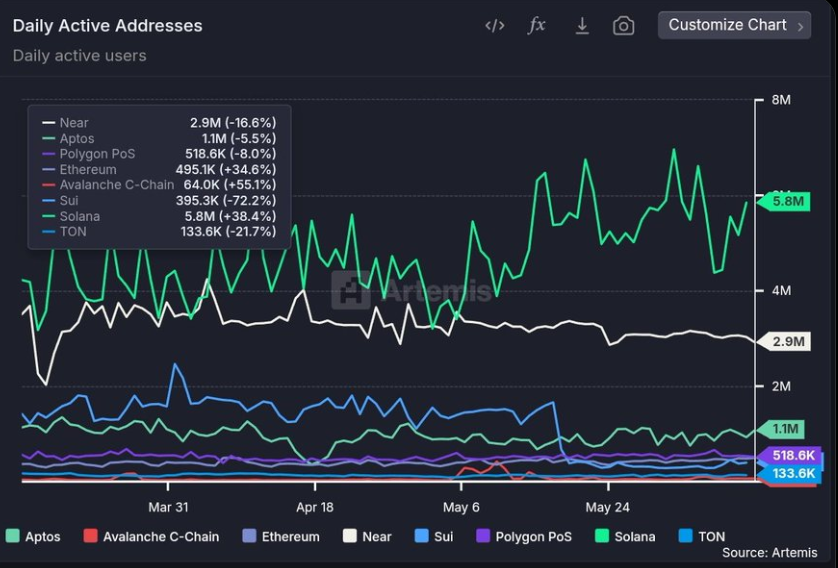
Task: Click the download chart icon
Action: (x=582, y=26)
